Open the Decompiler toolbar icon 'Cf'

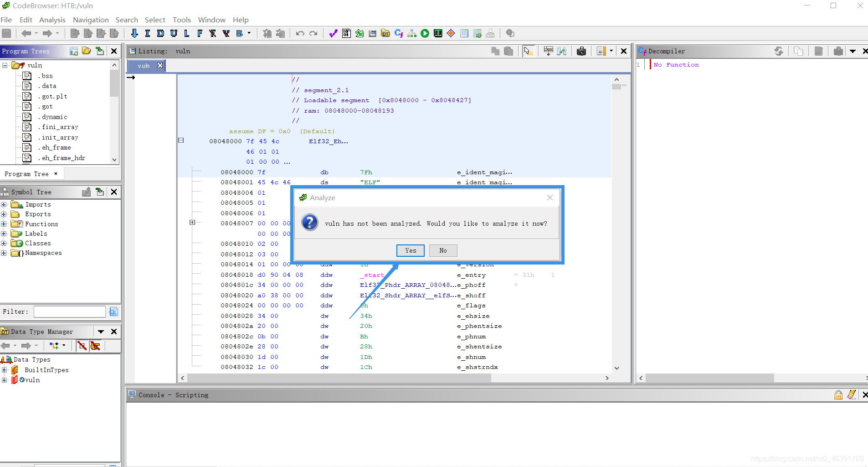399,33
